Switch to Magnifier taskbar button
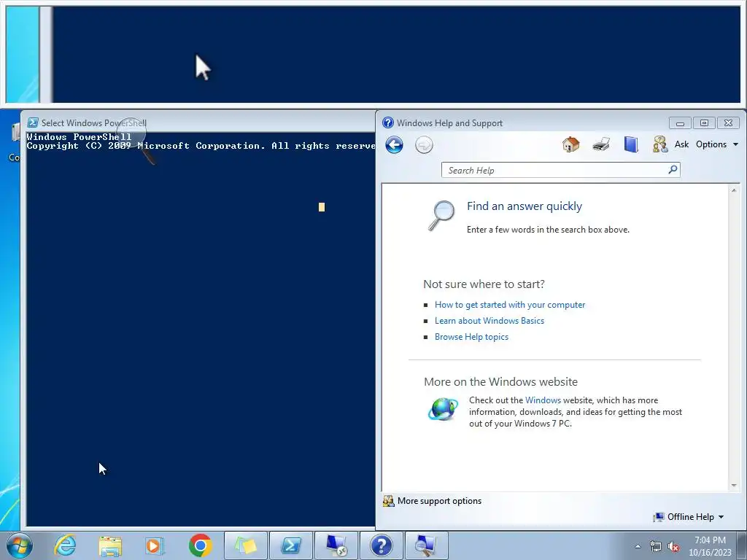The image size is (747, 560). [x=426, y=545]
